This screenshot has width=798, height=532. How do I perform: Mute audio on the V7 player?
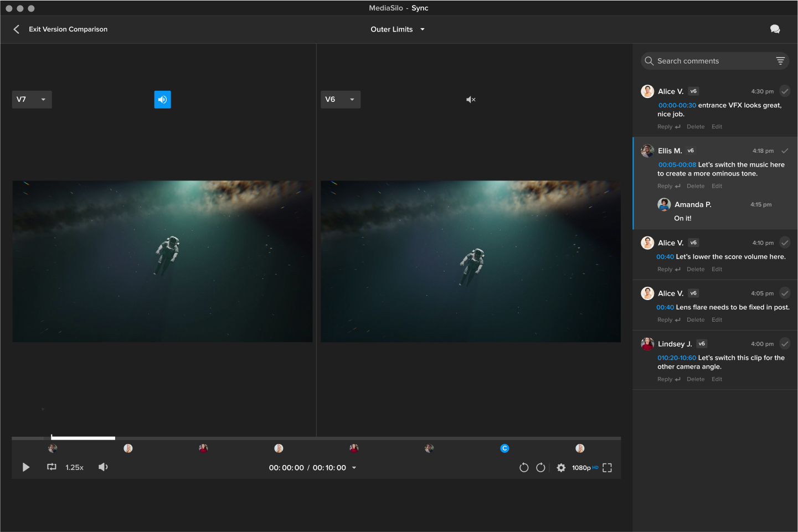point(162,99)
